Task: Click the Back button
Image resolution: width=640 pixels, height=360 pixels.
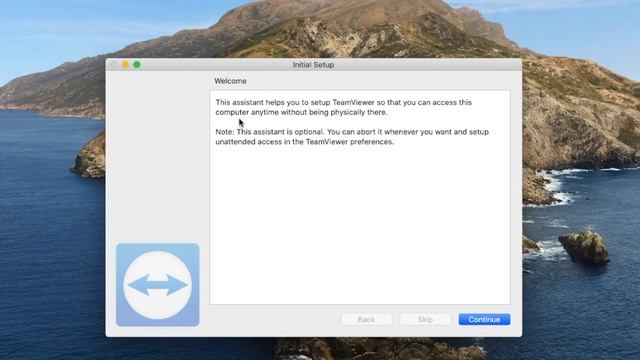Action: [x=366, y=319]
